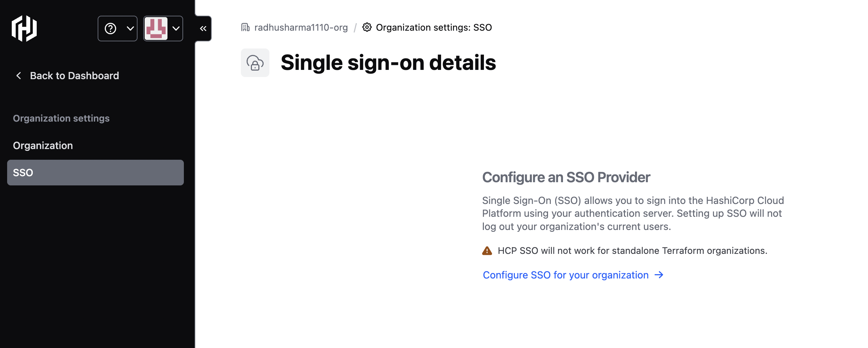This screenshot has height=348, width=868.
Task: Select Organization in the settings sidebar
Action: click(43, 145)
